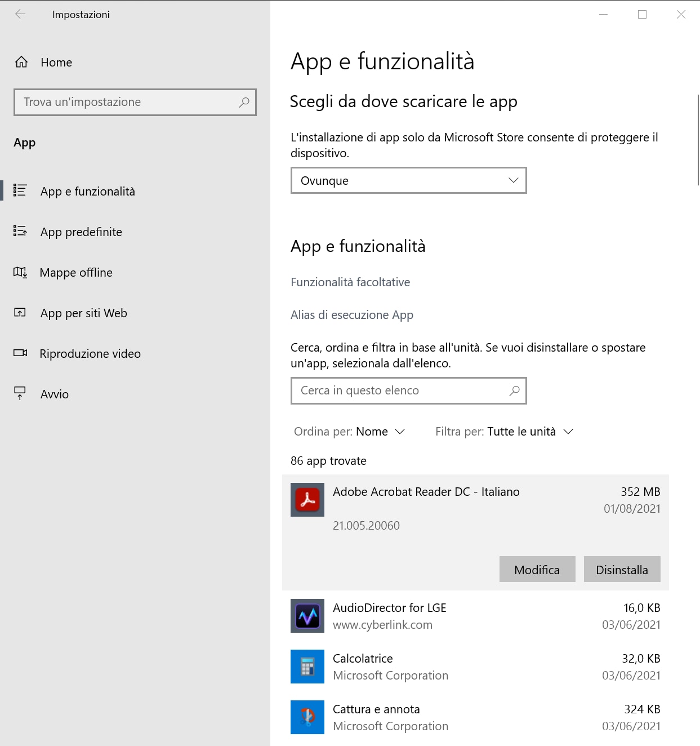Click the Avvio startup icon
Image resolution: width=700 pixels, height=746 pixels.
coord(20,393)
